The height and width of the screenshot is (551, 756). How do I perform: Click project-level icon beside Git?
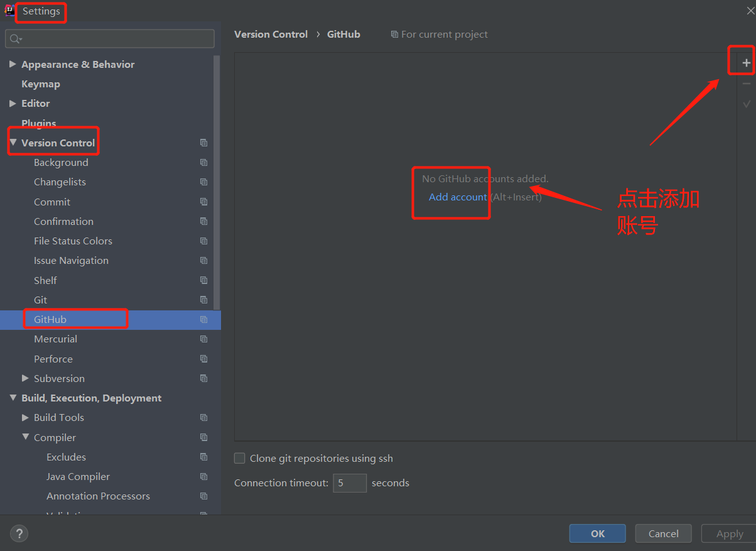point(203,300)
